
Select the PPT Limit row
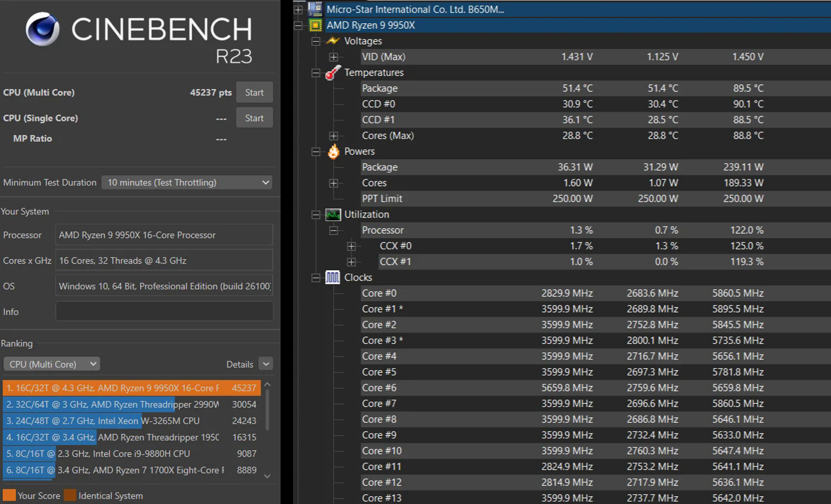[x=595, y=198]
